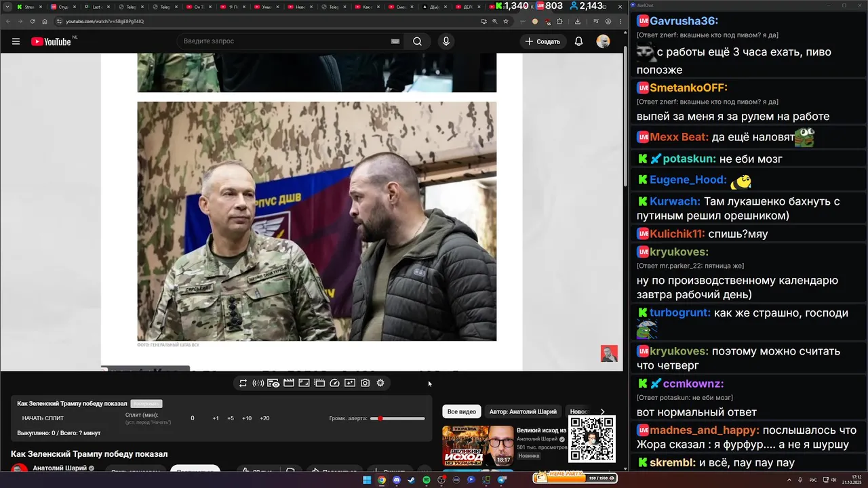
Task: Click the search magnifier button
Action: [x=417, y=41]
